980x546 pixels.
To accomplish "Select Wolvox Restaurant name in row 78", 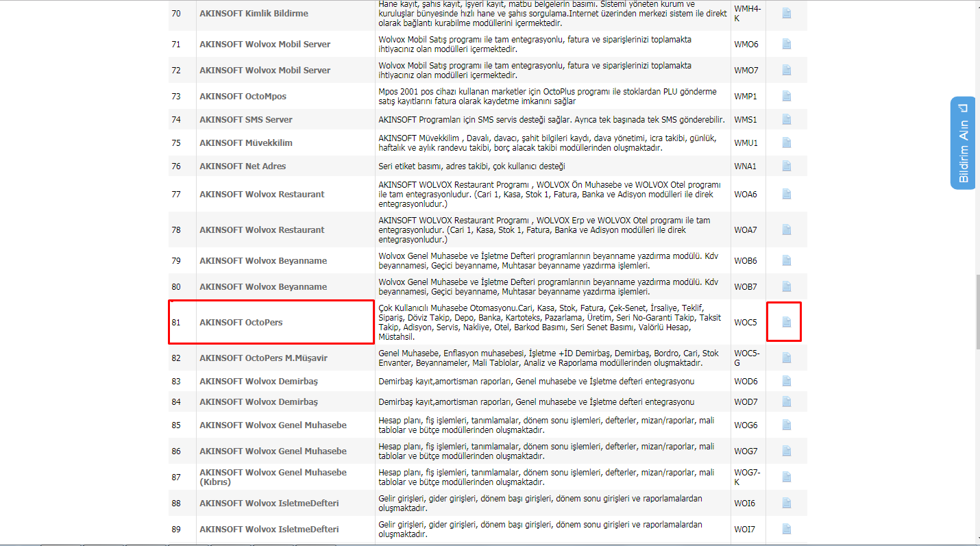I will click(x=262, y=229).
